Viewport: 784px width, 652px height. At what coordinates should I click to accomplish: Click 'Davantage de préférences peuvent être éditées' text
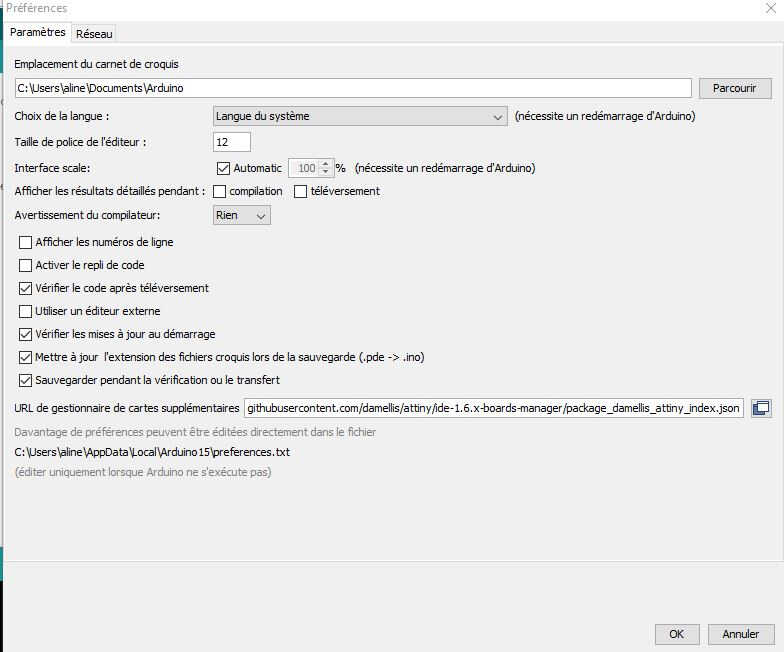point(194,432)
